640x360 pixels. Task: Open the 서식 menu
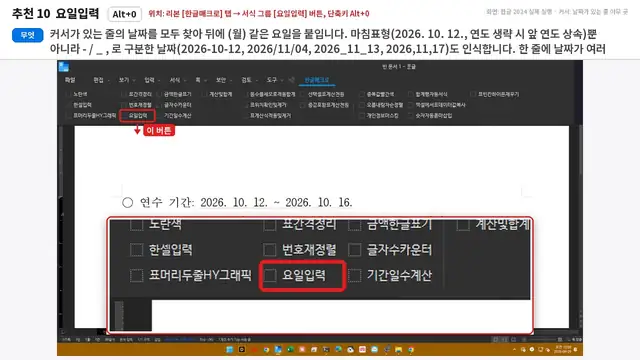click(x=175, y=80)
